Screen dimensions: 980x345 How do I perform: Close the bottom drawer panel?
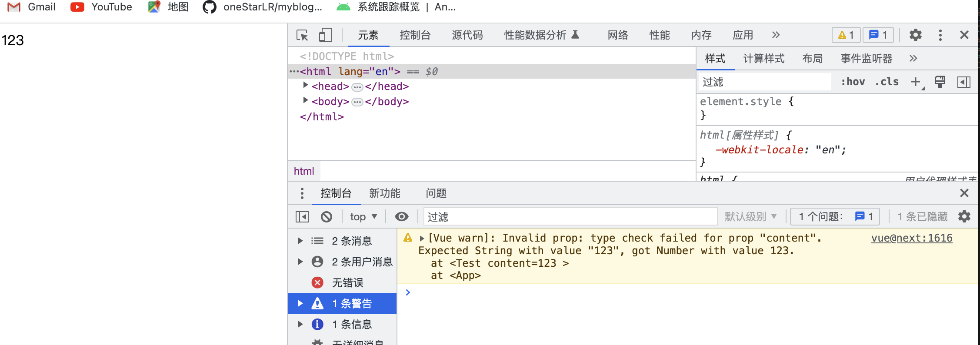pyautogui.click(x=964, y=193)
